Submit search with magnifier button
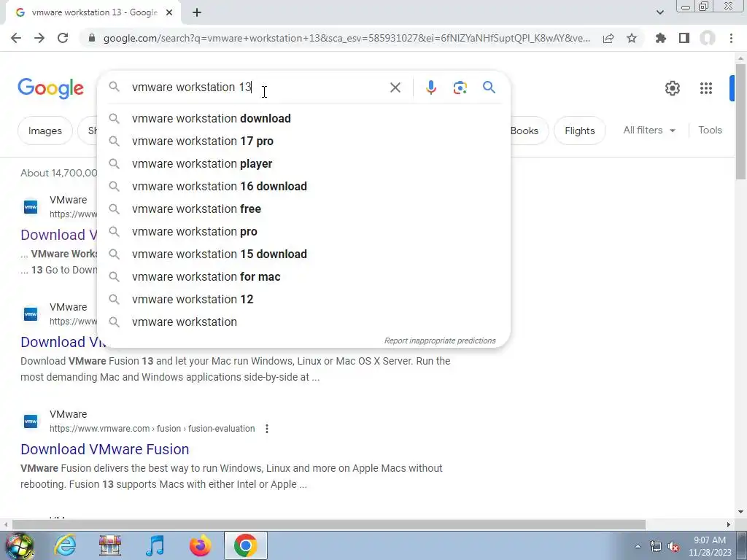This screenshot has width=747, height=560. 489,87
